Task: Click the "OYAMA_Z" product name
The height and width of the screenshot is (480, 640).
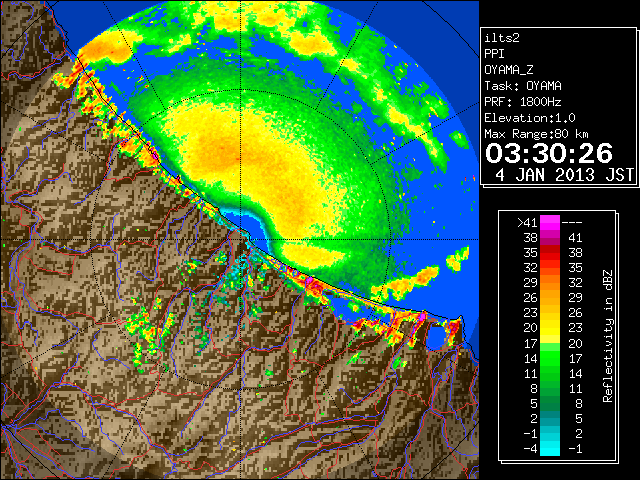Action: coord(509,70)
